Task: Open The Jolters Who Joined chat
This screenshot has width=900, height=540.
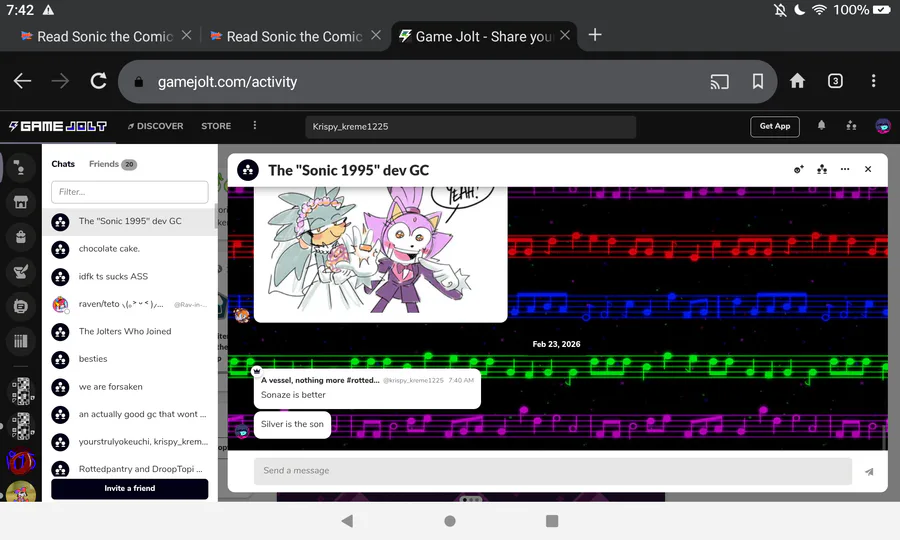Action: point(130,332)
